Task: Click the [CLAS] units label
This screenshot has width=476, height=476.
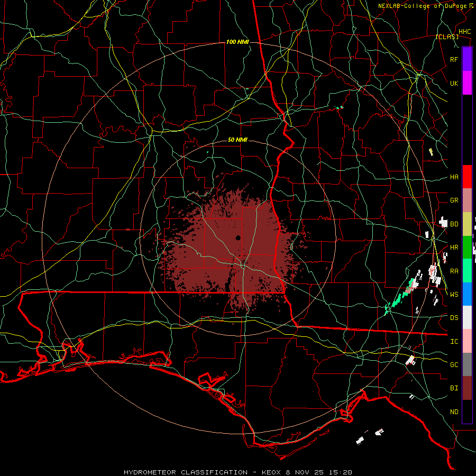Action: click(x=447, y=37)
